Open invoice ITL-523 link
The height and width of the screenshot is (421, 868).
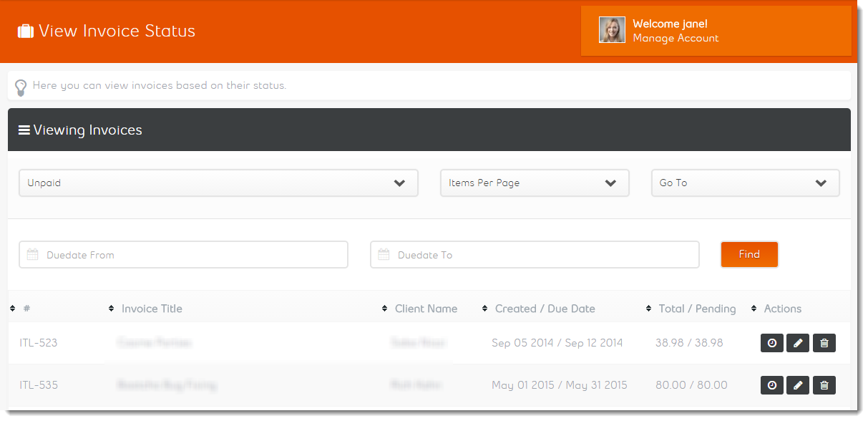[39, 343]
